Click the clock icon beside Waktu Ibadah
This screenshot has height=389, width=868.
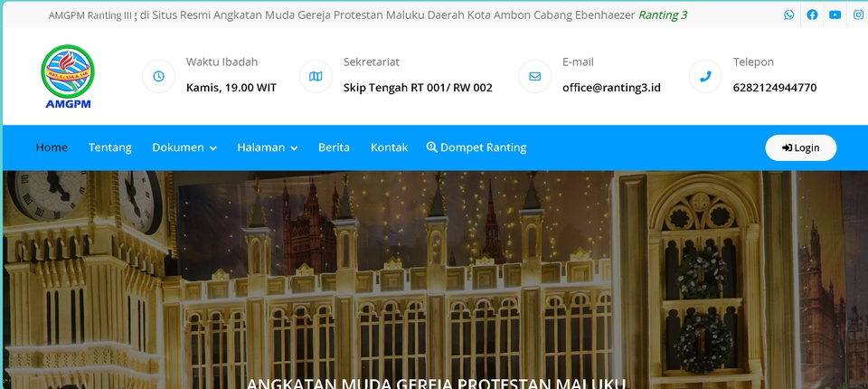coord(158,77)
